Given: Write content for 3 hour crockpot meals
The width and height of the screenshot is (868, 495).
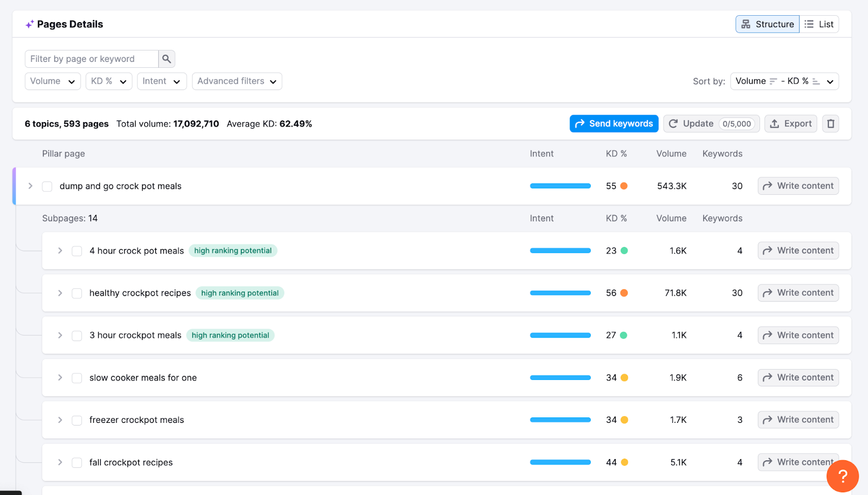Looking at the screenshot, I should 799,335.
